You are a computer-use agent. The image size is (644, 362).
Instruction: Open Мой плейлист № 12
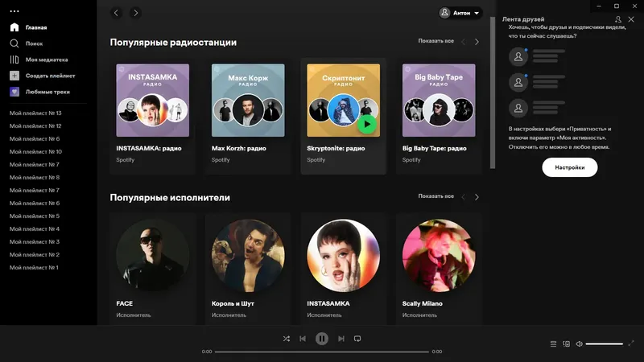click(35, 126)
